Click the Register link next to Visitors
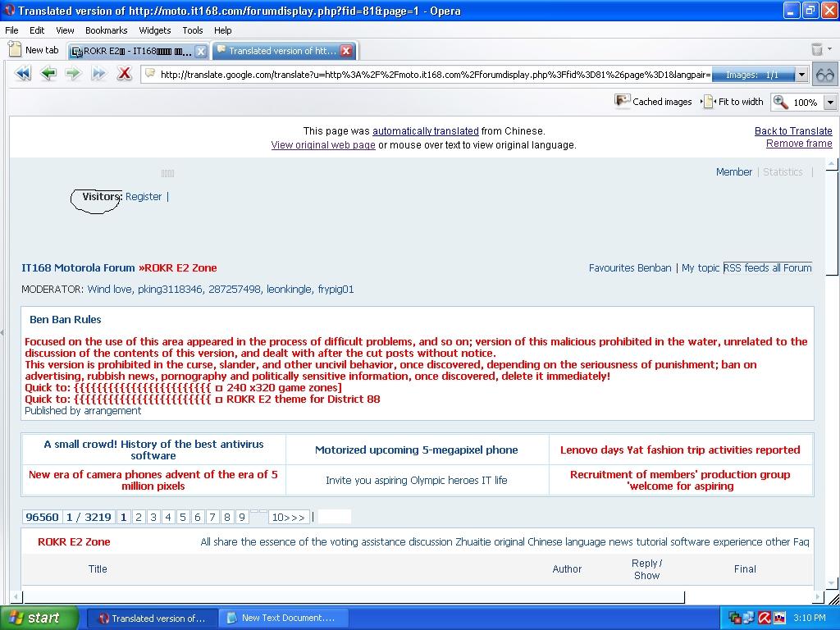The image size is (840, 630). point(144,197)
